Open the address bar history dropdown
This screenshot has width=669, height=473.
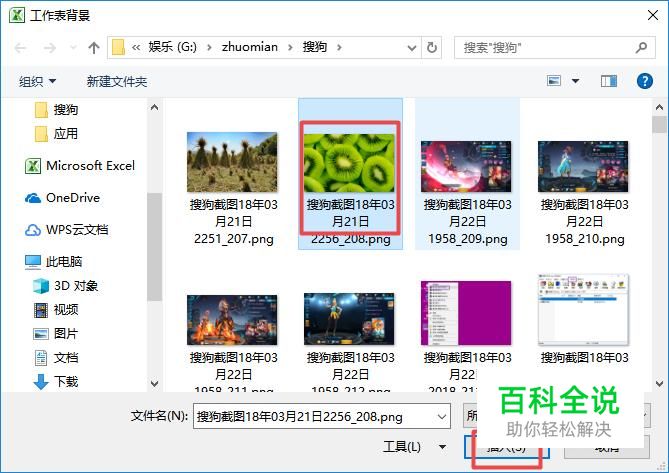(x=412, y=48)
